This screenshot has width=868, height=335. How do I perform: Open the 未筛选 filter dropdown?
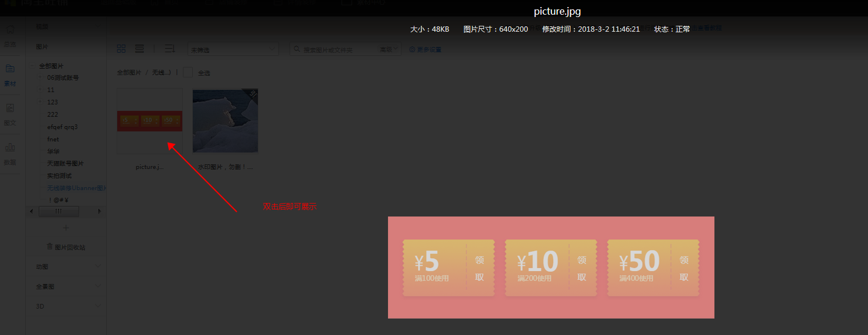point(233,49)
